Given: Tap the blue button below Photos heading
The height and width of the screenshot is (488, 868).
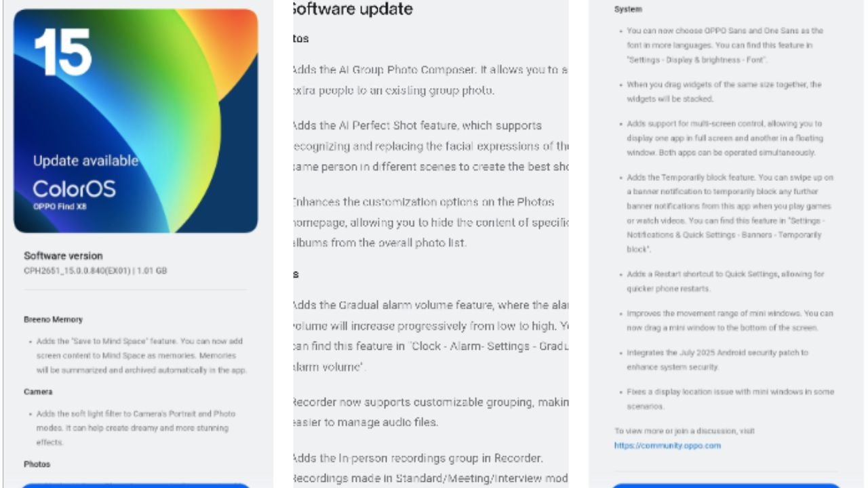Looking at the screenshot, I should pos(136,485).
